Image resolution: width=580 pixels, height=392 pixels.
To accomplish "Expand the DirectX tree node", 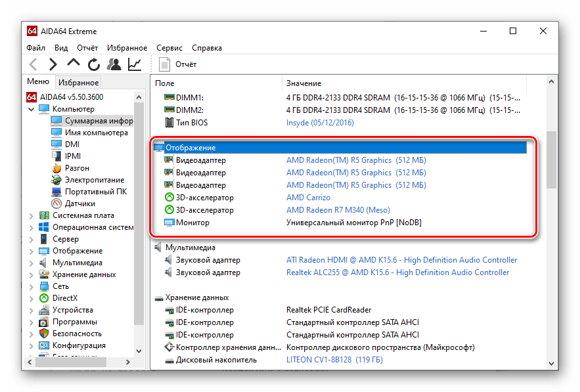I will 32,298.
